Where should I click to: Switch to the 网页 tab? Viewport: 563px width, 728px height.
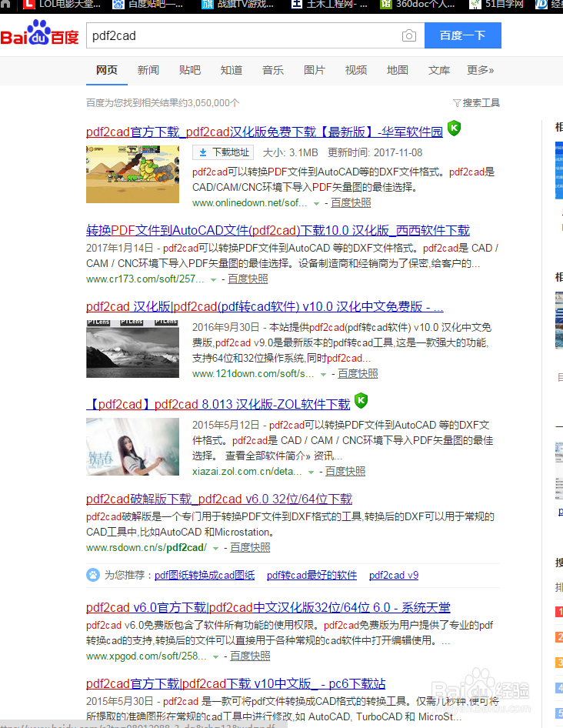[107, 70]
